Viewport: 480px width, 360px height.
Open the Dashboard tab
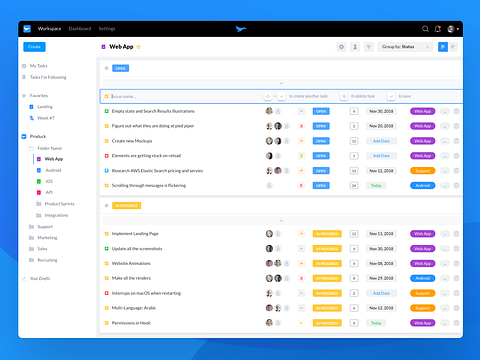(x=80, y=29)
